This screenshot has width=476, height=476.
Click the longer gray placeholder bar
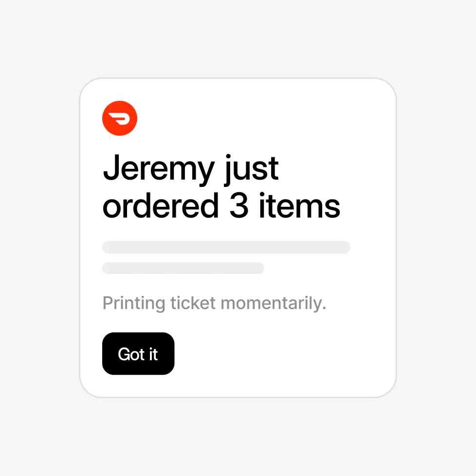coord(226,247)
